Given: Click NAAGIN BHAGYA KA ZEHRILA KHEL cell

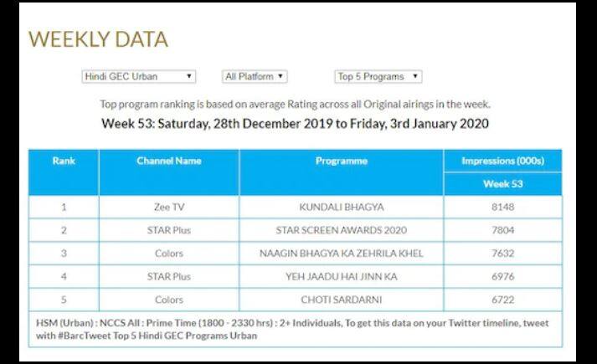Looking at the screenshot, I should [341, 253].
